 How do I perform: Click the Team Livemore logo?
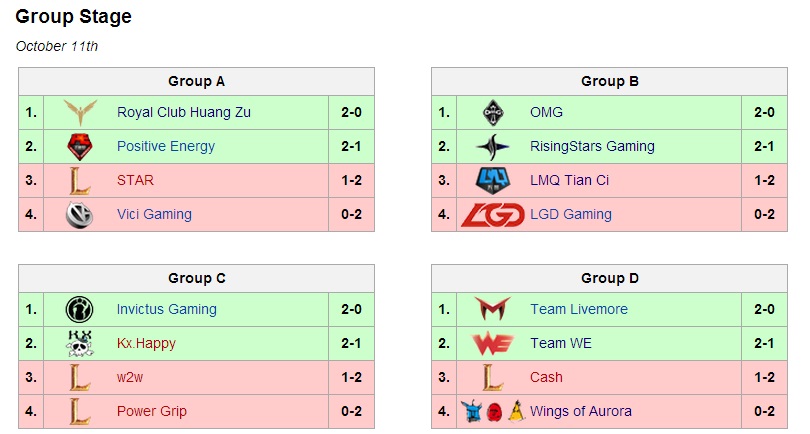click(x=493, y=309)
